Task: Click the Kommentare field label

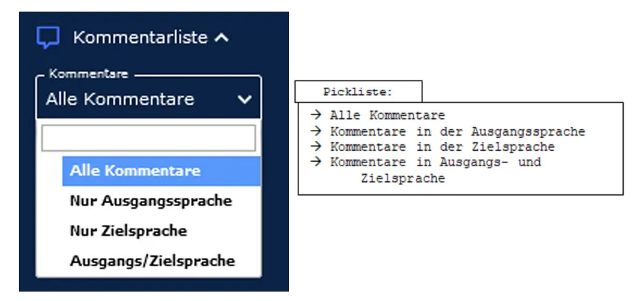Action: 88,75
